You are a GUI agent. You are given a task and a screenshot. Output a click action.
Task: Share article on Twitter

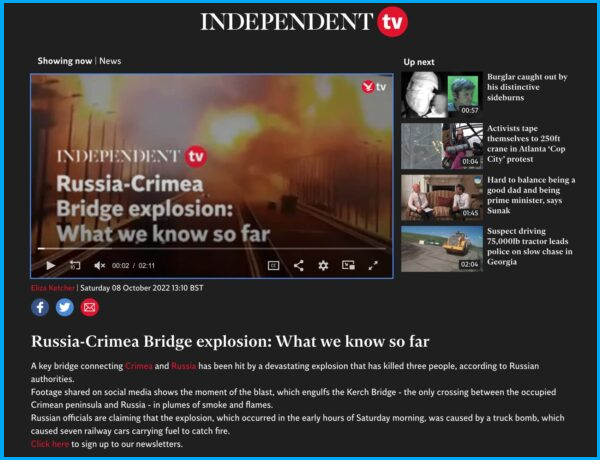pos(65,307)
